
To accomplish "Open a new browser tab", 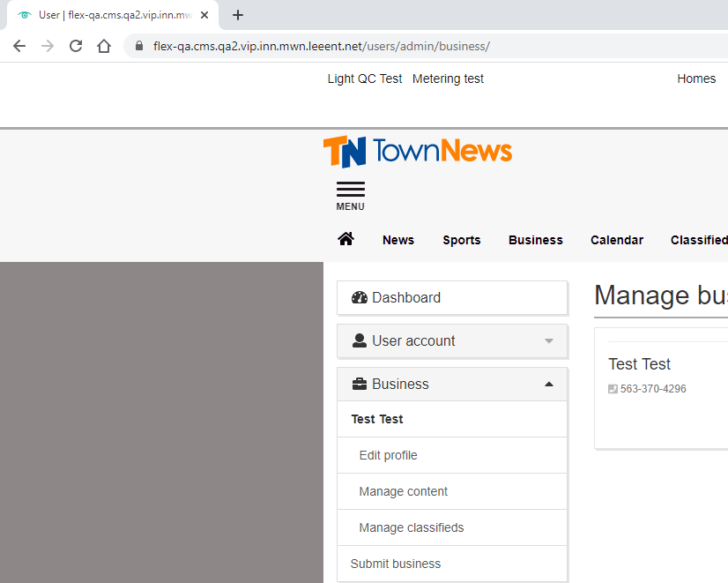I will tap(238, 15).
